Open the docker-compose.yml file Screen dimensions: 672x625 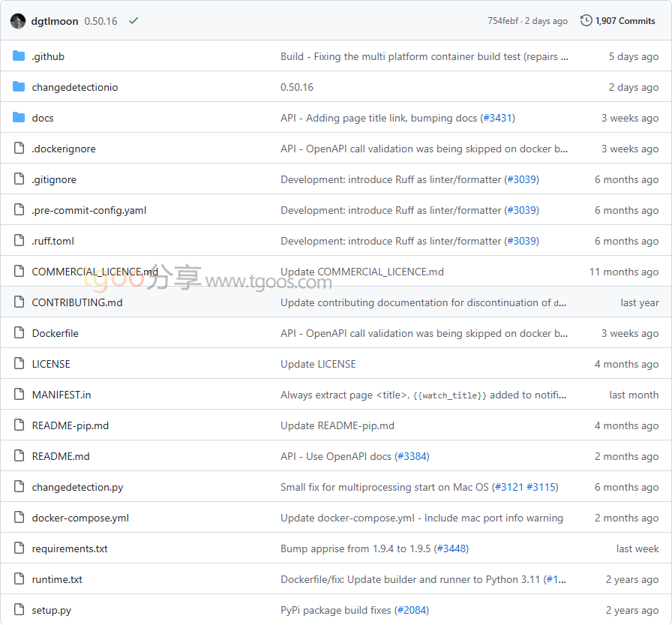(x=80, y=518)
